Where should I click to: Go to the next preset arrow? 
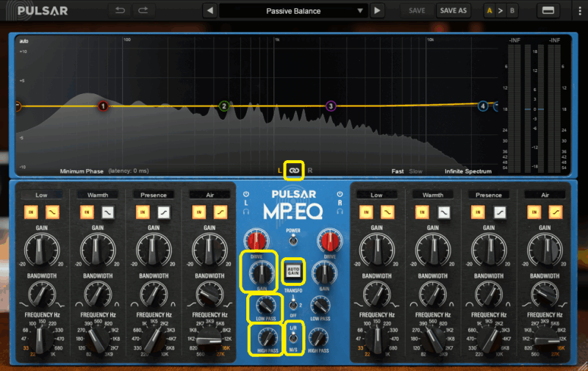[377, 11]
